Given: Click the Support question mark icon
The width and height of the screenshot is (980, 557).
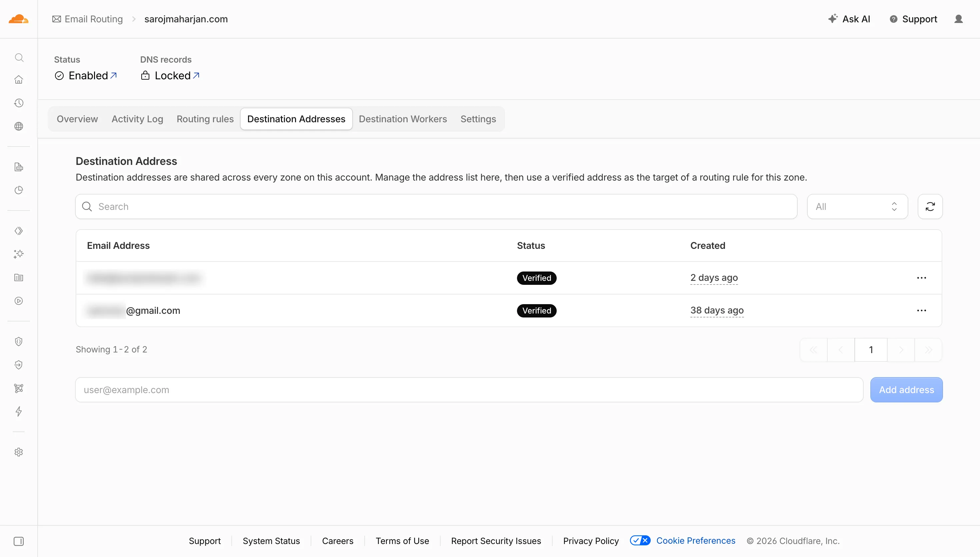Looking at the screenshot, I should (894, 19).
